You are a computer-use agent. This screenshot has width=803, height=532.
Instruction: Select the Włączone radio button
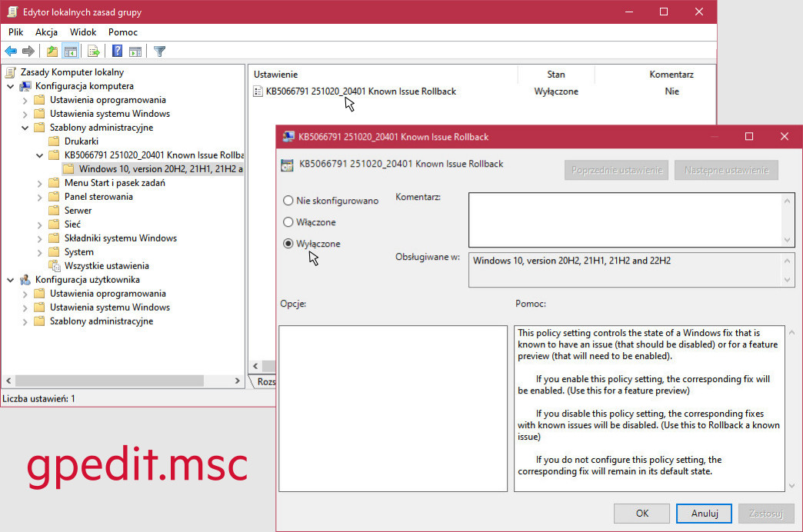(288, 222)
